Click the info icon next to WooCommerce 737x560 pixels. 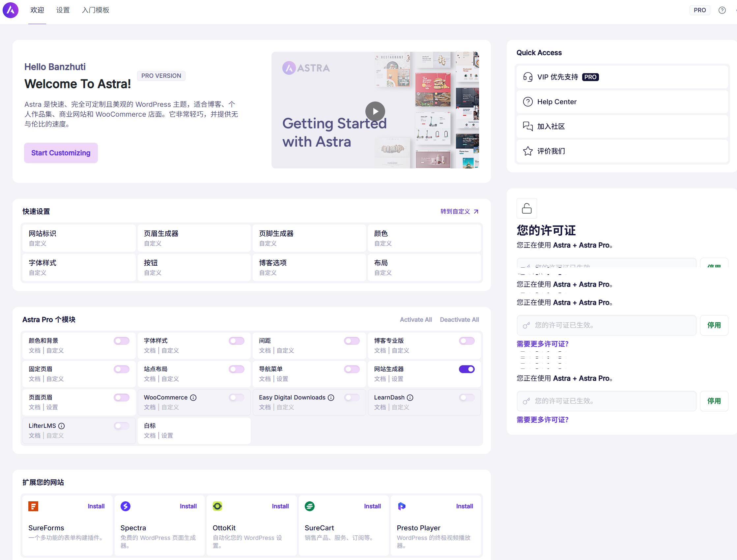(193, 397)
